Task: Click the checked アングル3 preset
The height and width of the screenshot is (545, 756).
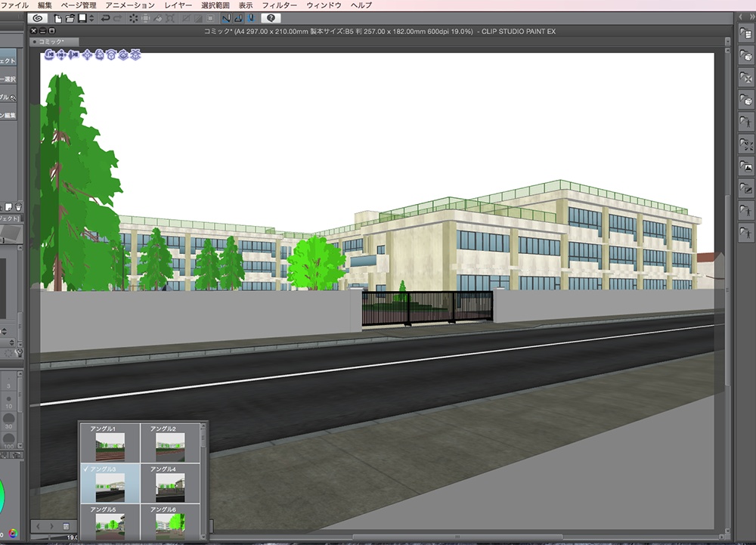Action: click(x=110, y=483)
